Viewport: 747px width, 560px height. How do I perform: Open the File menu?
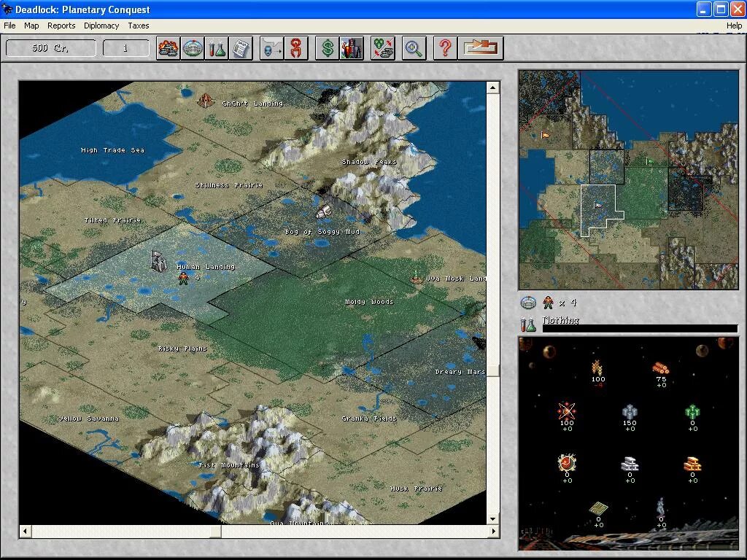[9, 26]
